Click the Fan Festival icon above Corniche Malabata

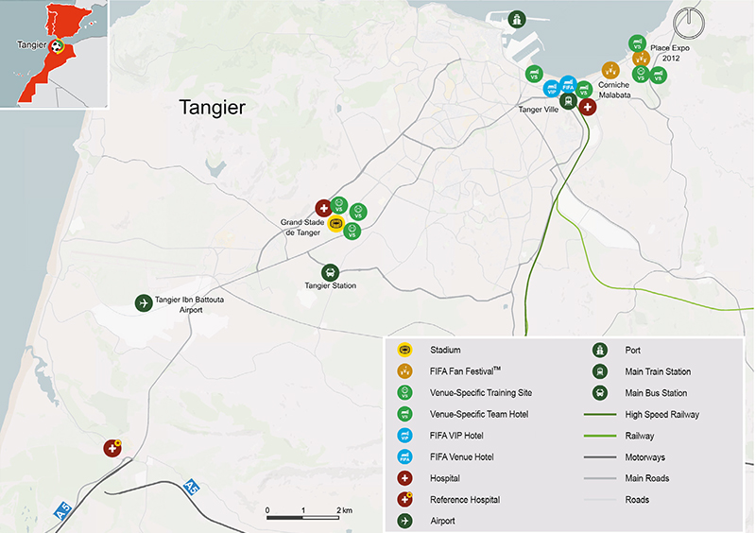(x=610, y=71)
